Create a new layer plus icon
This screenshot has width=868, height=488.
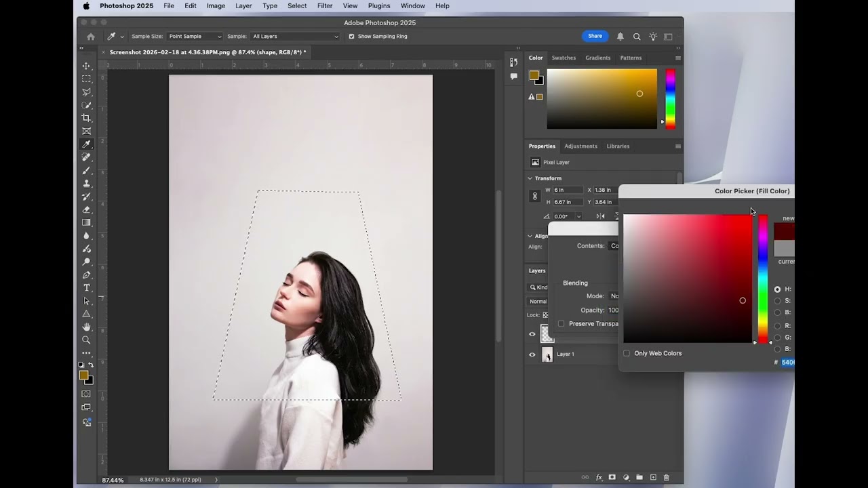click(653, 477)
